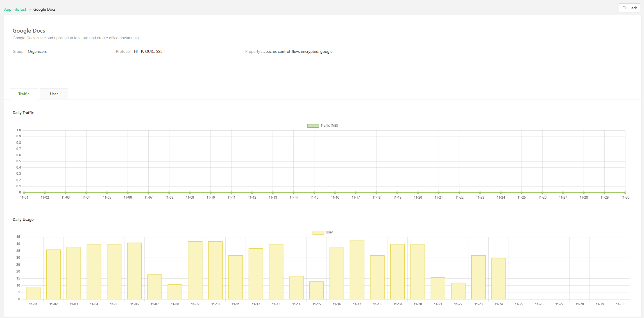
Task: Click the 11-08 traffic data point
Action: tap(169, 192)
